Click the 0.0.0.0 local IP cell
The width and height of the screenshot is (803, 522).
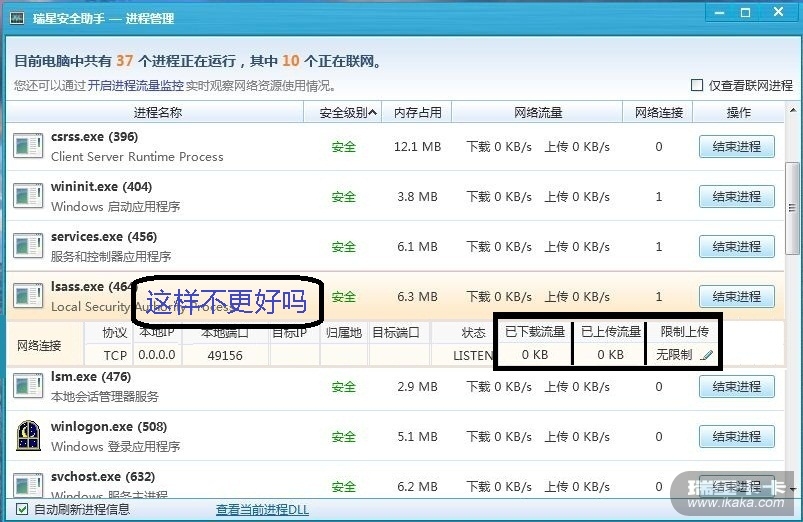coord(157,354)
